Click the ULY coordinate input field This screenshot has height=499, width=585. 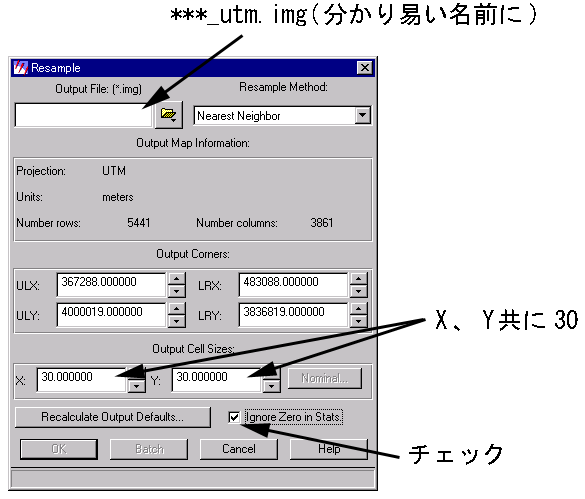pyautogui.click(x=111, y=315)
